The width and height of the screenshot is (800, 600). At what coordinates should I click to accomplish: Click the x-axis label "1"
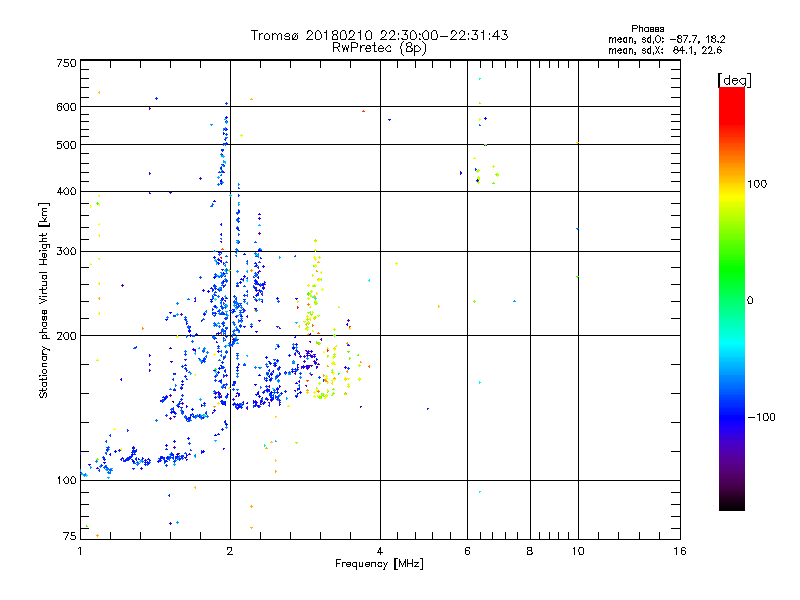click(x=80, y=551)
